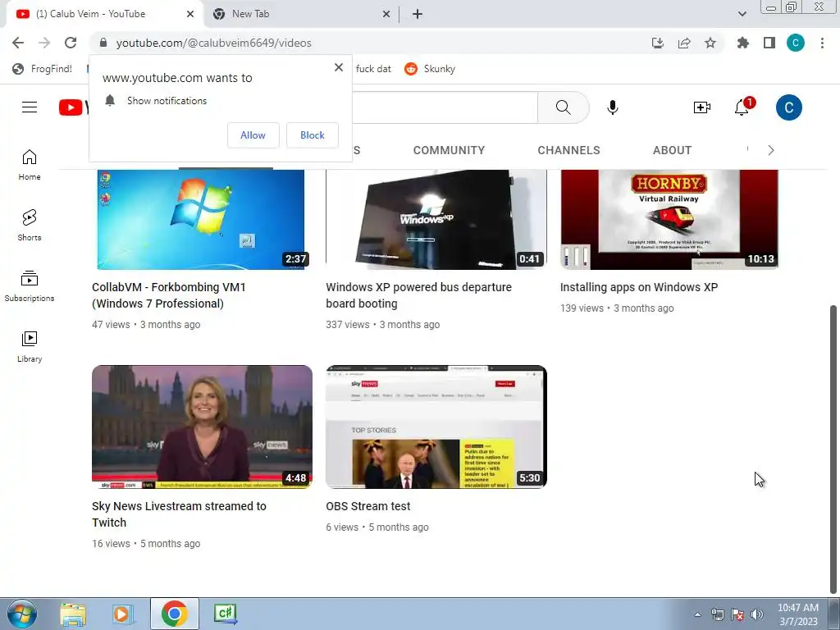Open Chrome three-dot menu
This screenshot has width=840, height=630.
pos(822,43)
